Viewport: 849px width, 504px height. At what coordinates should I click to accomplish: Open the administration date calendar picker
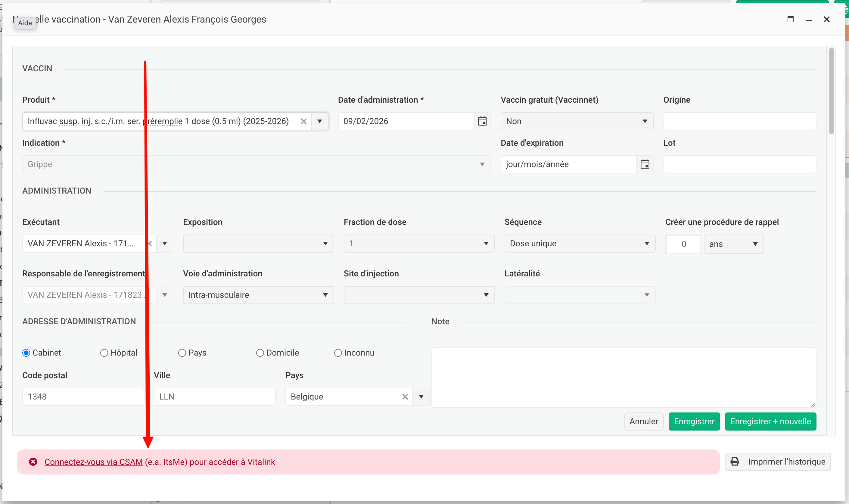(482, 121)
